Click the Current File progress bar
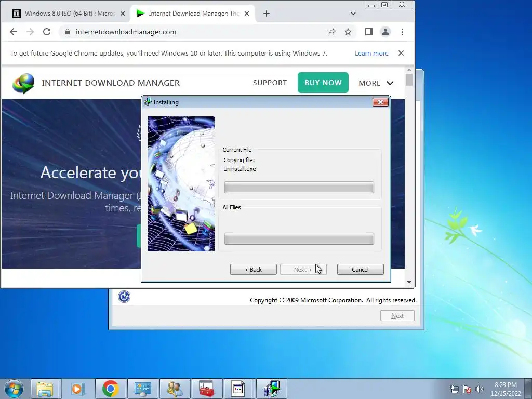Image resolution: width=532 pixels, height=399 pixels. coord(299,187)
